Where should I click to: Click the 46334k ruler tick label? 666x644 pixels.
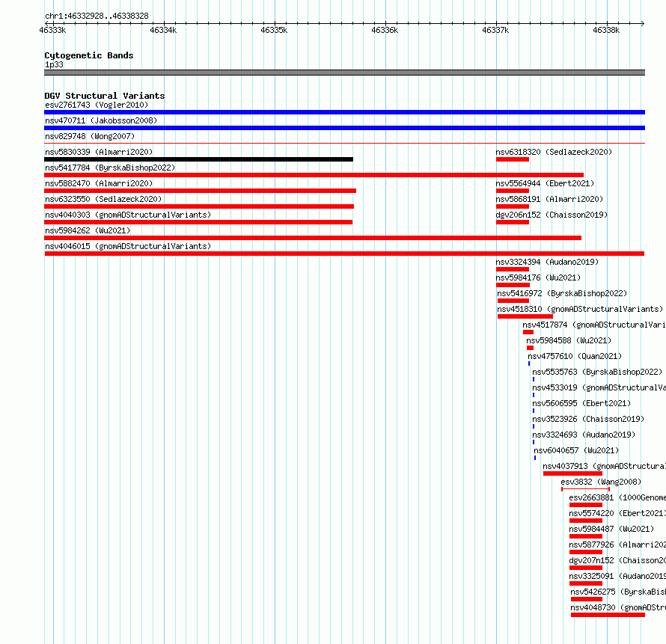pyautogui.click(x=163, y=30)
